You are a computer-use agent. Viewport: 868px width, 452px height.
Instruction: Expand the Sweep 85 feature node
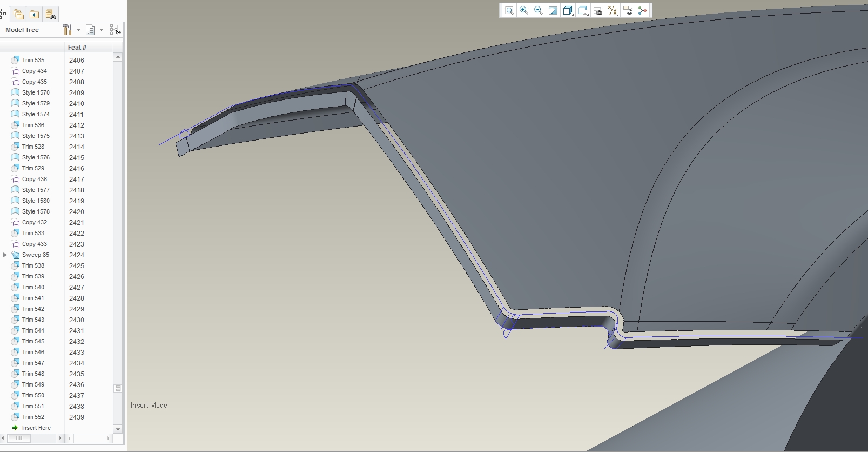coord(5,255)
